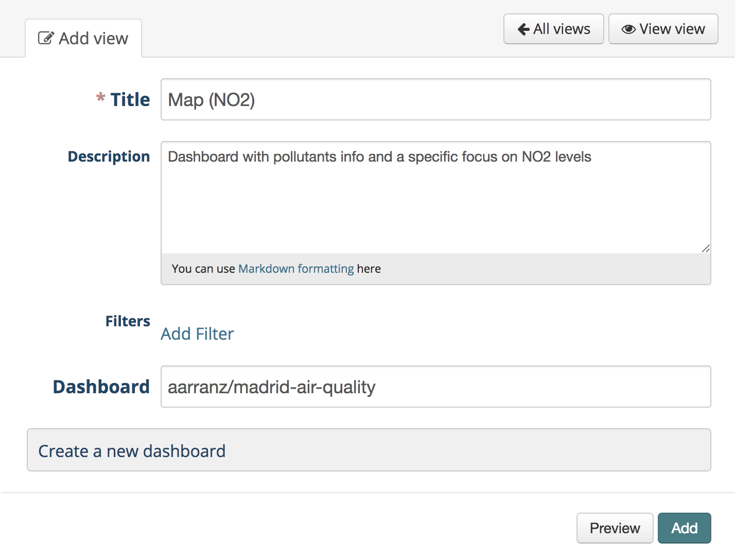The image size is (735, 560).
Task: Click the left arrow icon beside All views
Action: 523,29
